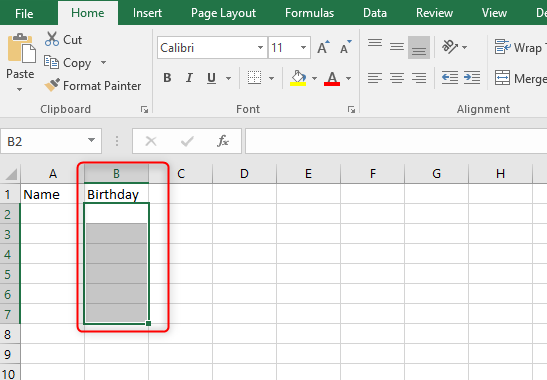Click the Enter checkmark formula bar icon
547x380 pixels.
coord(187,141)
